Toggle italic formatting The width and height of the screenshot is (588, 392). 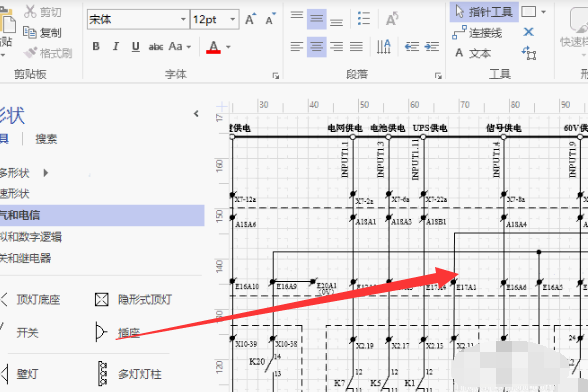116,47
